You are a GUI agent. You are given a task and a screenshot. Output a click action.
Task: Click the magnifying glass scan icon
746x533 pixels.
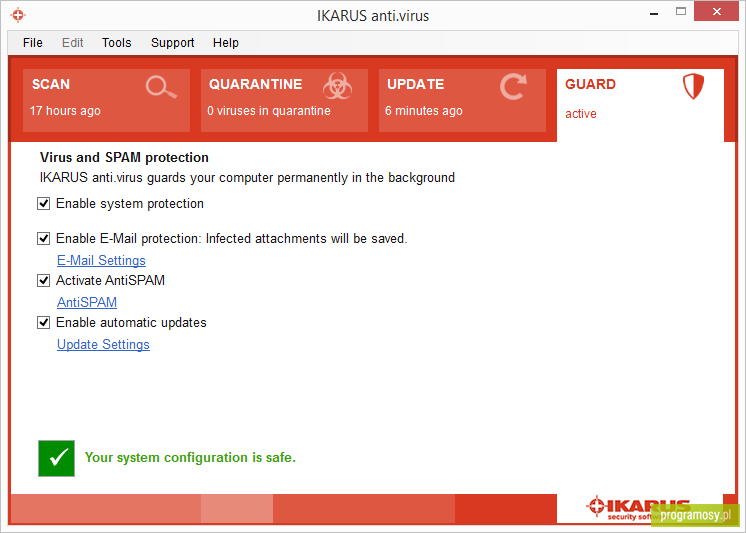tap(161, 87)
